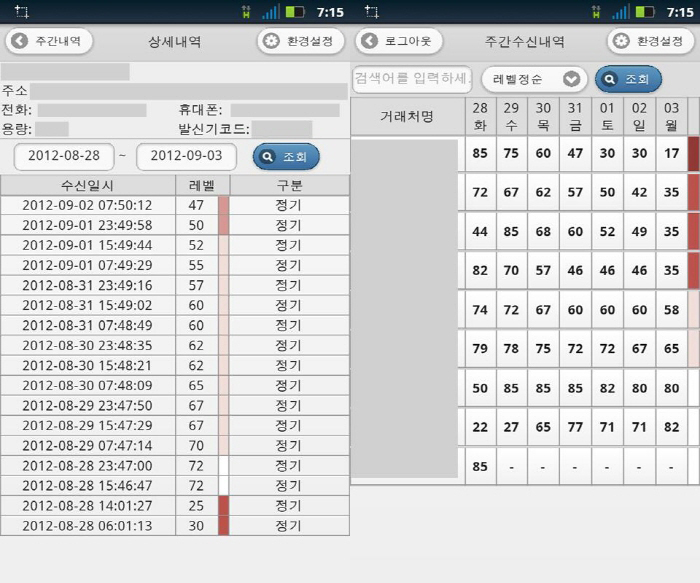Screen dimensions: 700x583
Task: Click the 거래처명 column header
Action: point(407,116)
